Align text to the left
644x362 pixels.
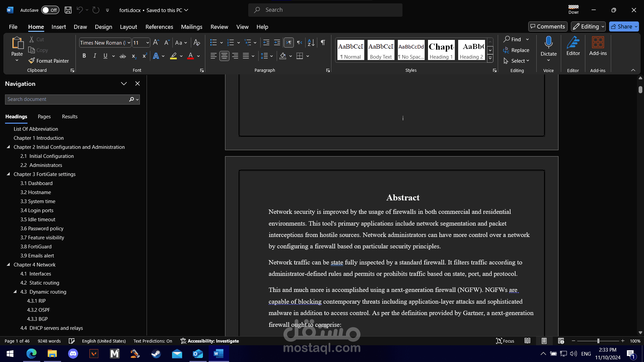pos(213,56)
